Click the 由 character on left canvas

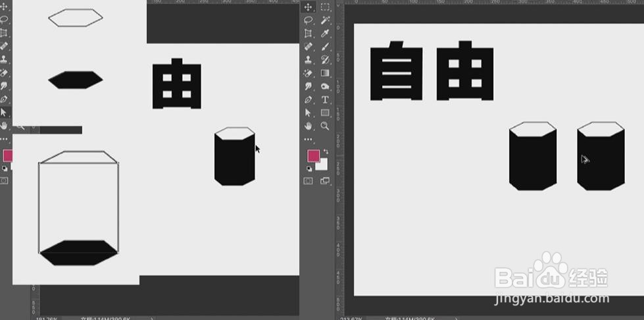pos(176,84)
